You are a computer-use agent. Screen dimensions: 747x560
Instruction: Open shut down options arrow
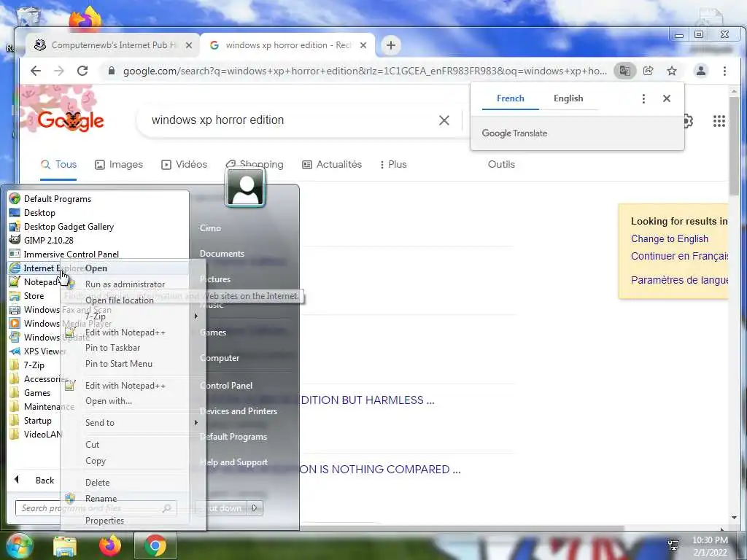pyautogui.click(x=255, y=508)
